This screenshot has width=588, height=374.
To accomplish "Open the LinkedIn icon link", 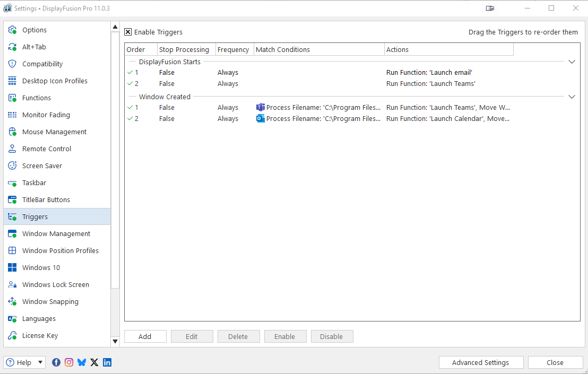I will point(107,362).
